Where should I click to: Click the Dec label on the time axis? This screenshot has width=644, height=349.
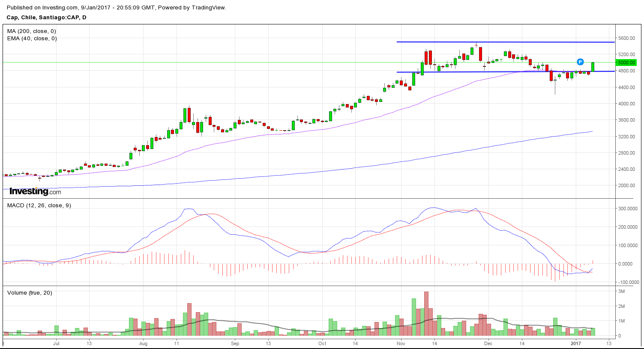tap(488, 343)
